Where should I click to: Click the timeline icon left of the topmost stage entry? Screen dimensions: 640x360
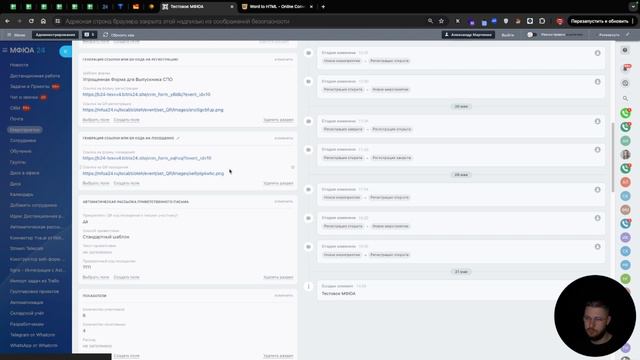click(x=309, y=53)
